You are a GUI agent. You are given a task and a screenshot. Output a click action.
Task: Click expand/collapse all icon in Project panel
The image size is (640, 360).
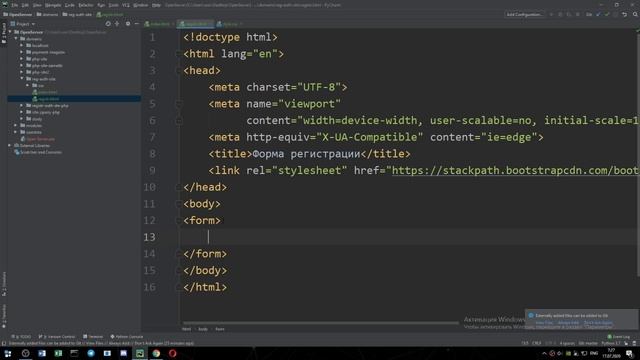[117, 24]
